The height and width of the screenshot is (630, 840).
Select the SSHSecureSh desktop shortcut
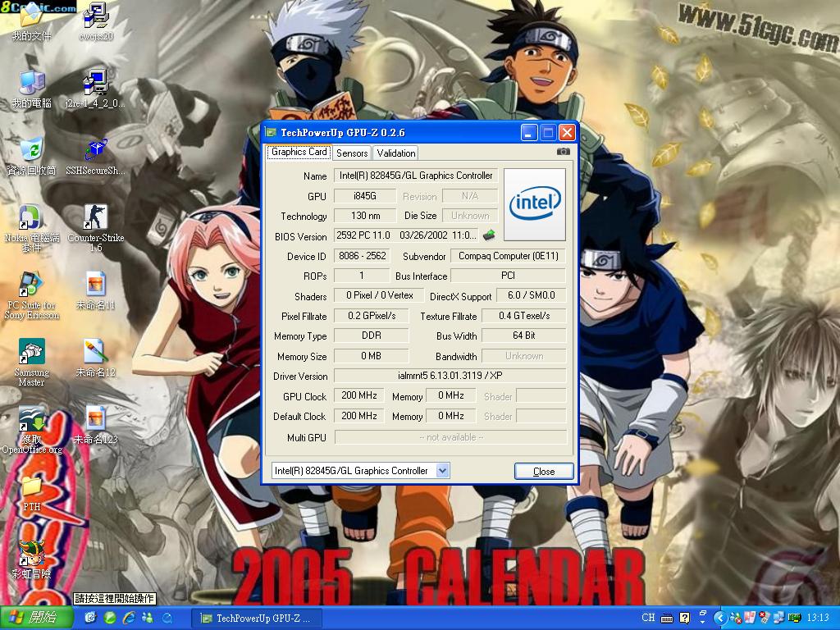tap(95, 150)
